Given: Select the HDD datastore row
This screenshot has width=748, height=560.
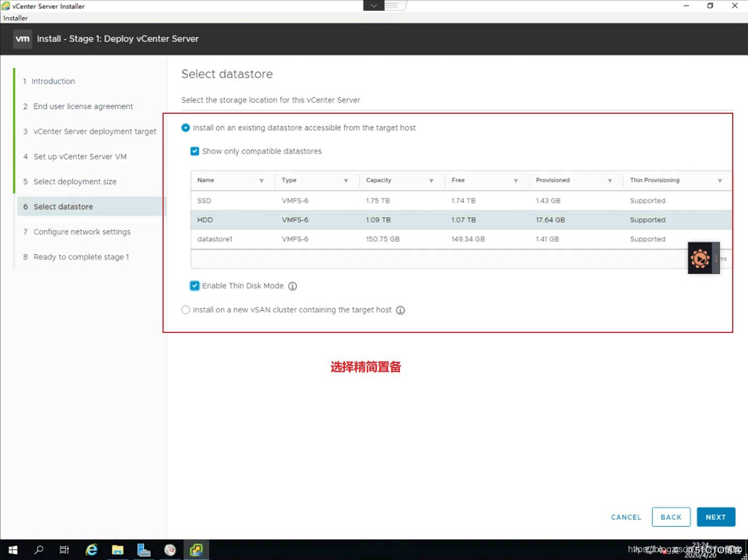Looking at the screenshot, I should (x=461, y=220).
